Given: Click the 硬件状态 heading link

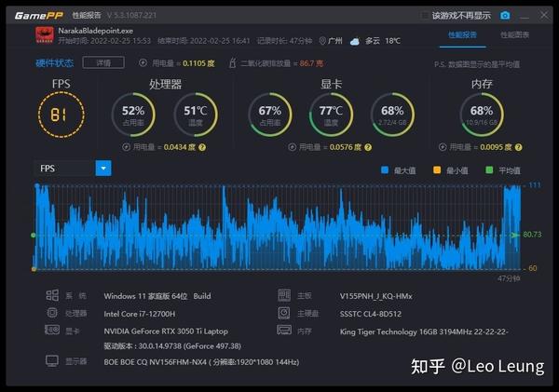Looking at the screenshot, I should coord(55,63).
